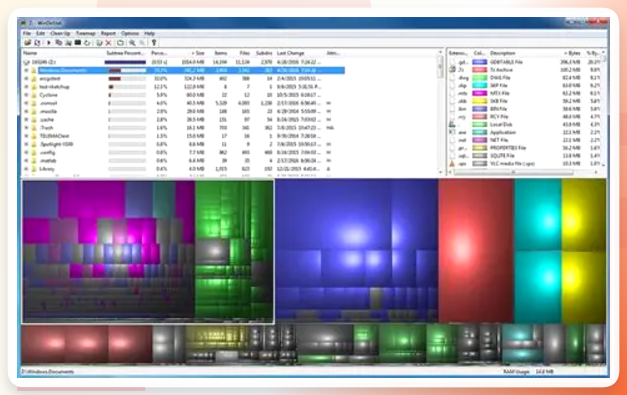Click the yellow SKB File color swatch

click(x=479, y=101)
